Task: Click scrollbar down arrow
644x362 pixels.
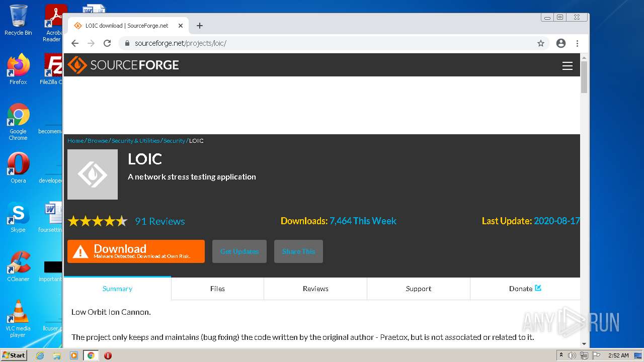Action: [584, 344]
